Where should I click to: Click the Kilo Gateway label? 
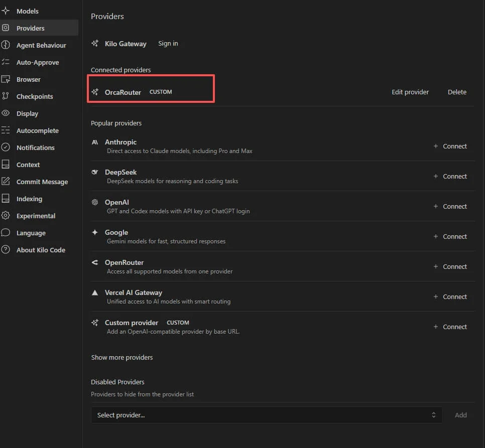126,44
